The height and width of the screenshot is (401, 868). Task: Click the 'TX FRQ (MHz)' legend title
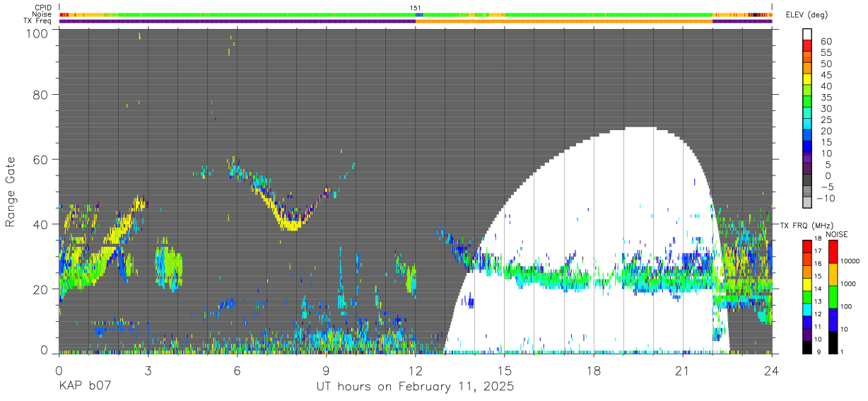click(805, 225)
